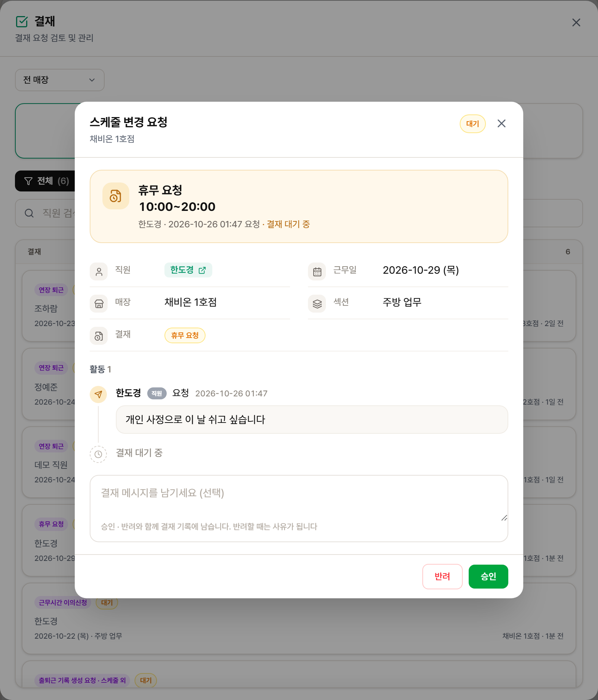Click the person icon next to 직원
The width and height of the screenshot is (598, 700).
(x=99, y=271)
